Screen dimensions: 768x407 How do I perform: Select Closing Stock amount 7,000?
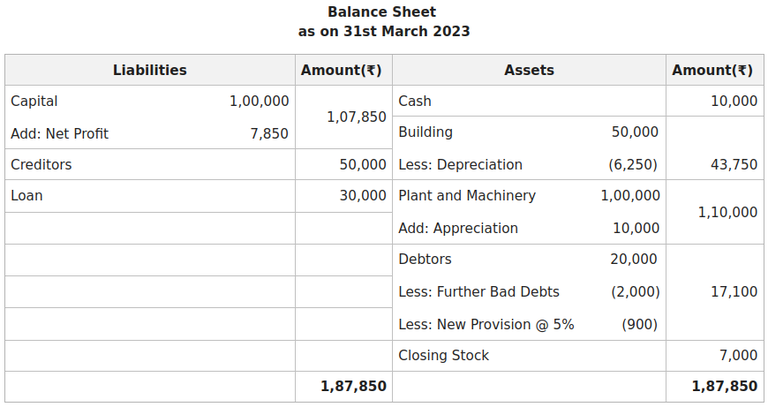739,356
